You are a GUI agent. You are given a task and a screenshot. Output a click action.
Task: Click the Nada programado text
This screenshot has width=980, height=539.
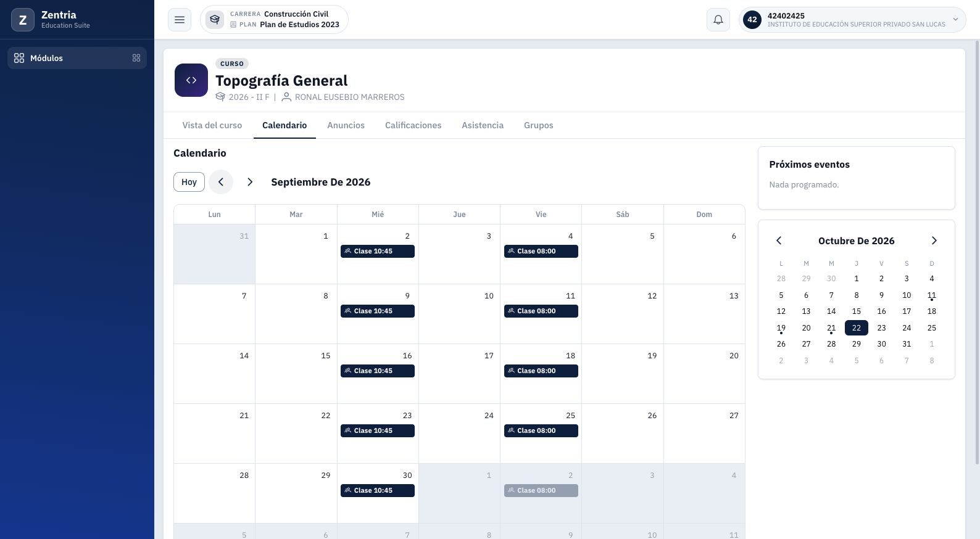(804, 184)
